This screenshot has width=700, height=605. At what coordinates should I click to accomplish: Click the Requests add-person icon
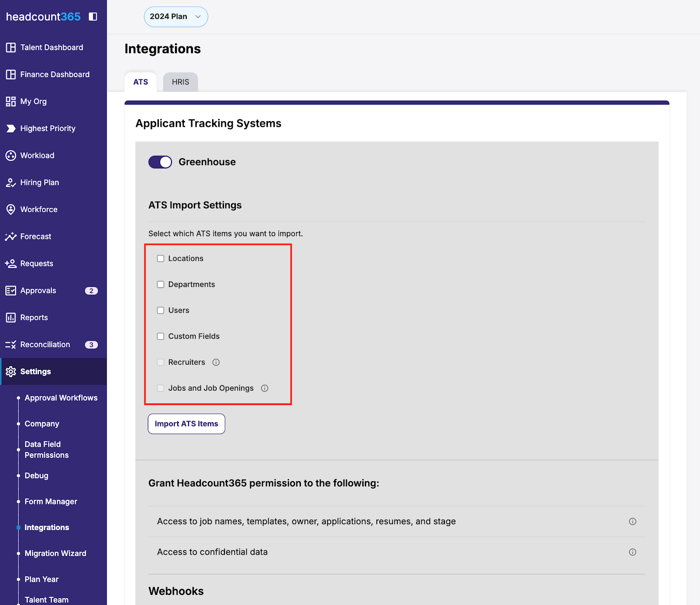click(x=11, y=263)
